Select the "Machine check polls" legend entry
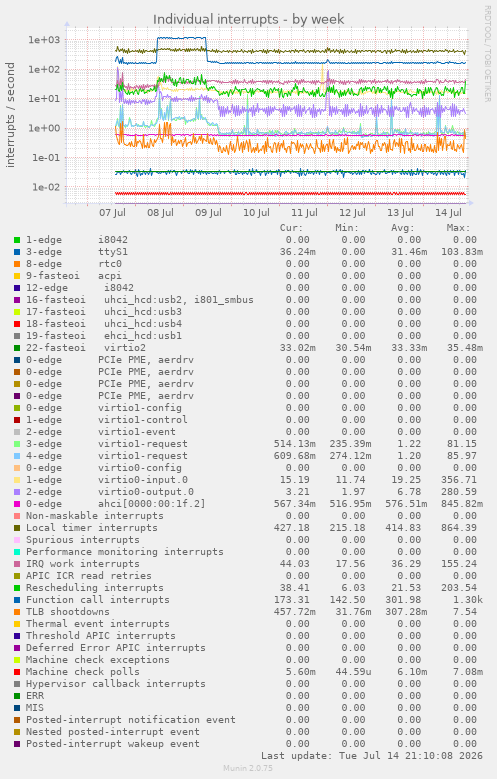 click(83, 672)
